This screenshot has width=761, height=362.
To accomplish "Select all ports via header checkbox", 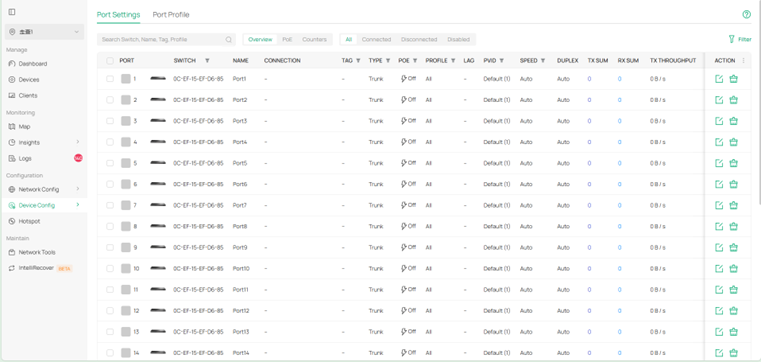I will pyautogui.click(x=110, y=61).
